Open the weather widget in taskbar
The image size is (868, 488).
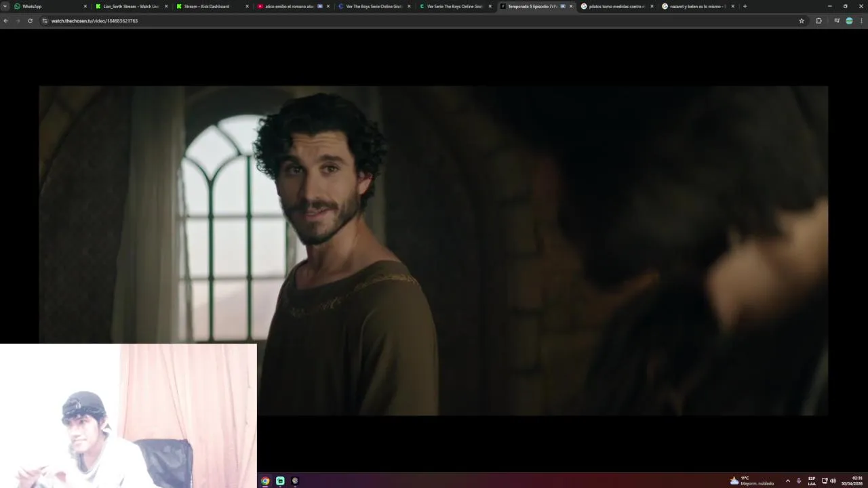pos(752,481)
